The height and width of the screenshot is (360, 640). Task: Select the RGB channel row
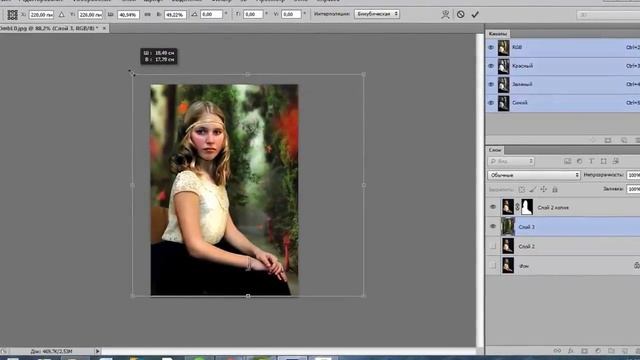pos(563,47)
